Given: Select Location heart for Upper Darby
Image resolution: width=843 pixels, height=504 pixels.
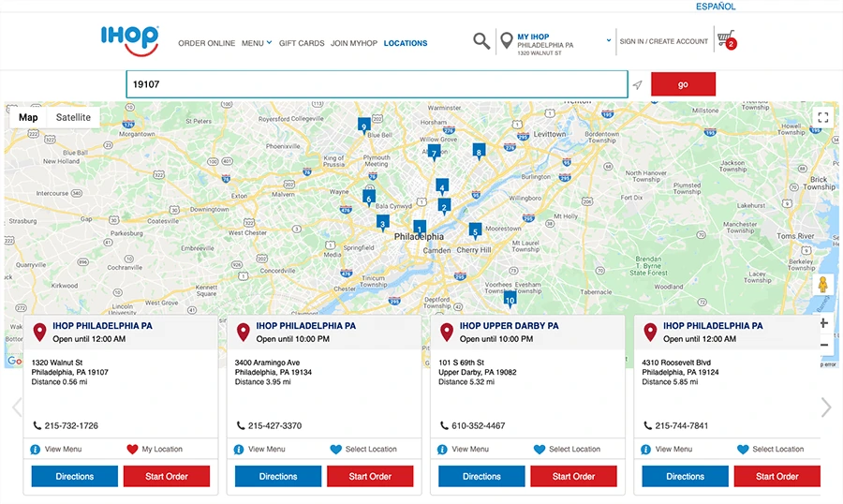Looking at the screenshot, I should click(x=540, y=449).
